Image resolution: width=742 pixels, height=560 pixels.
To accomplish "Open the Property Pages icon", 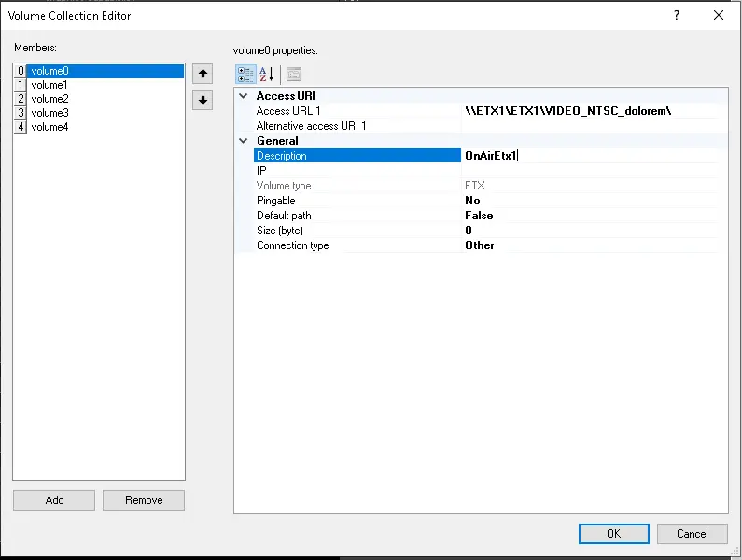I will (x=293, y=75).
